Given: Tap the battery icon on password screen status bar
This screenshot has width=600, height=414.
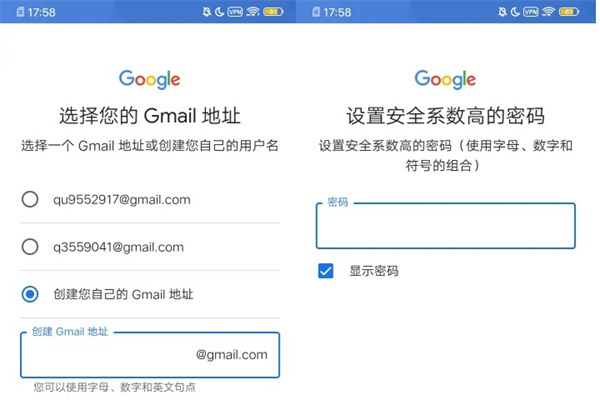Looking at the screenshot, I should (x=569, y=12).
